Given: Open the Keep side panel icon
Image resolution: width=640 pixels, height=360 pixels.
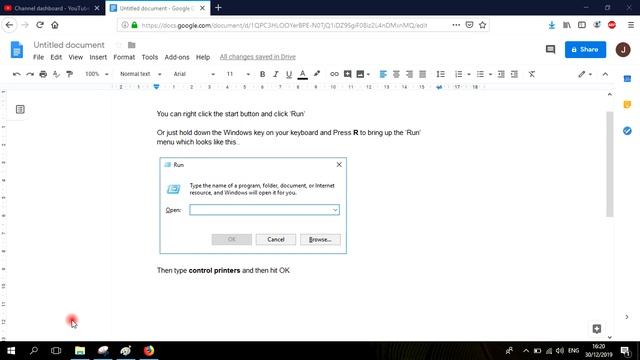Looking at the screenshot, I should point(627,104).
